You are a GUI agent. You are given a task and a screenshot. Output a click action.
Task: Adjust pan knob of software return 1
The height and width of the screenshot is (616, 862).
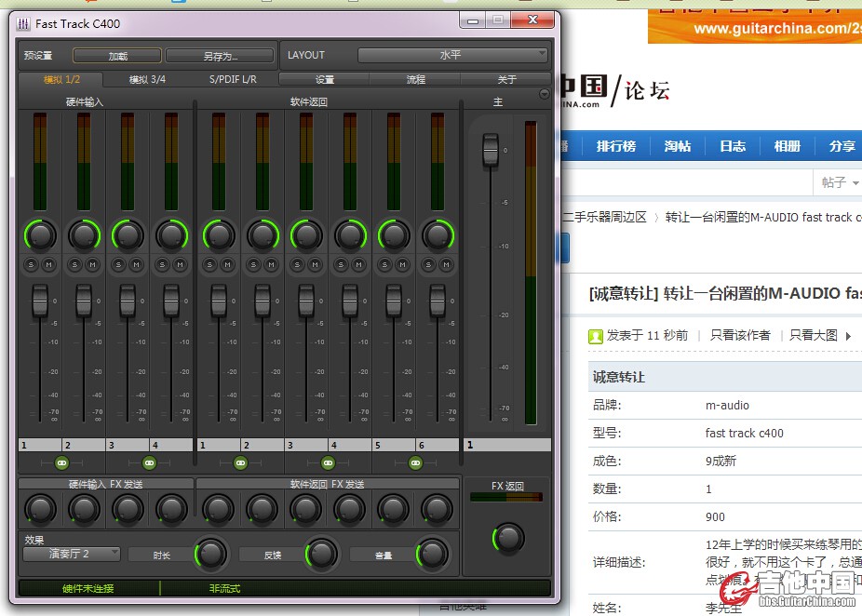(219, 235)
